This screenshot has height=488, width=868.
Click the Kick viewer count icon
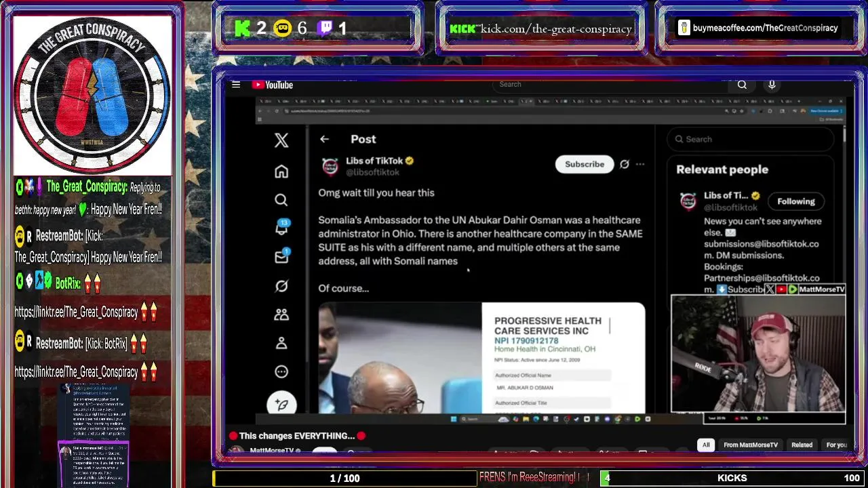[x=243, y=28]
